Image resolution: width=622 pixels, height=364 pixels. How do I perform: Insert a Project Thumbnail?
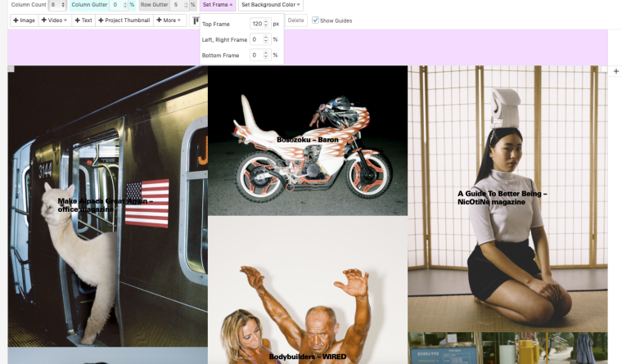click(124, 20)
